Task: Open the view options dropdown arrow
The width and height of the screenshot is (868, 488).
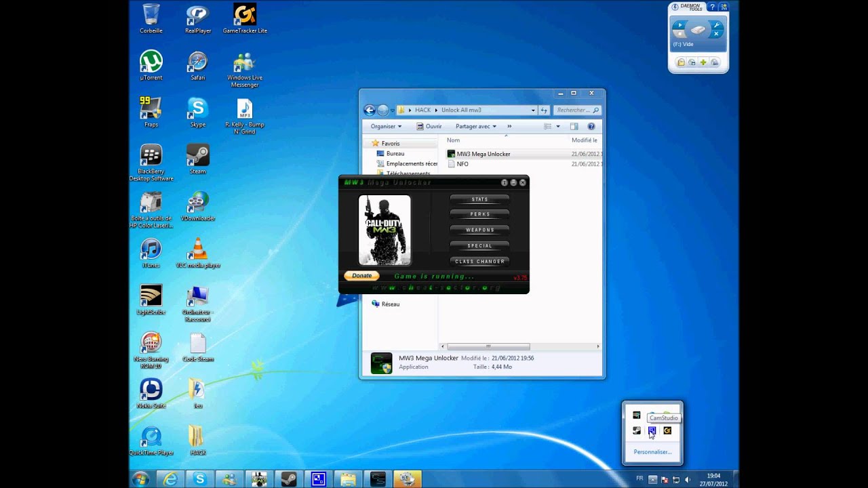Action: tap(558, 126)
